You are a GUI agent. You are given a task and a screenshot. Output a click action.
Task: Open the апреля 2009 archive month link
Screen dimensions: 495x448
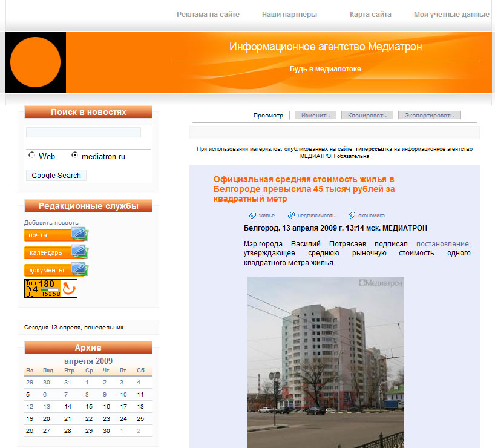[88, 361]
